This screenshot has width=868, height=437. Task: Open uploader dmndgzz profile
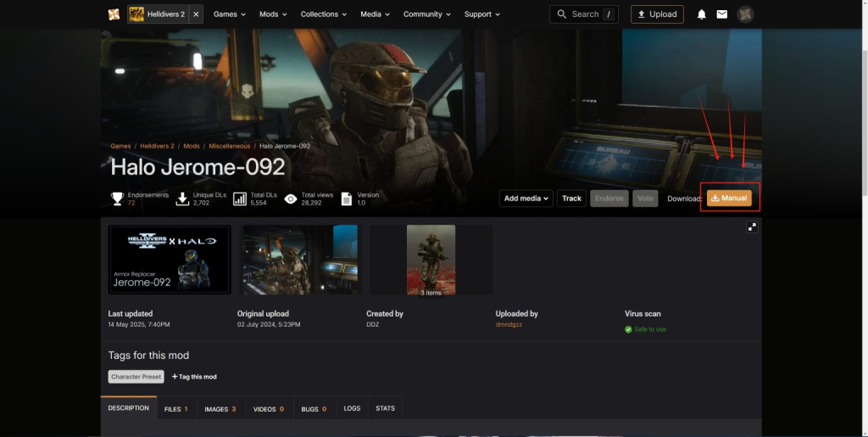coord(509,324)
